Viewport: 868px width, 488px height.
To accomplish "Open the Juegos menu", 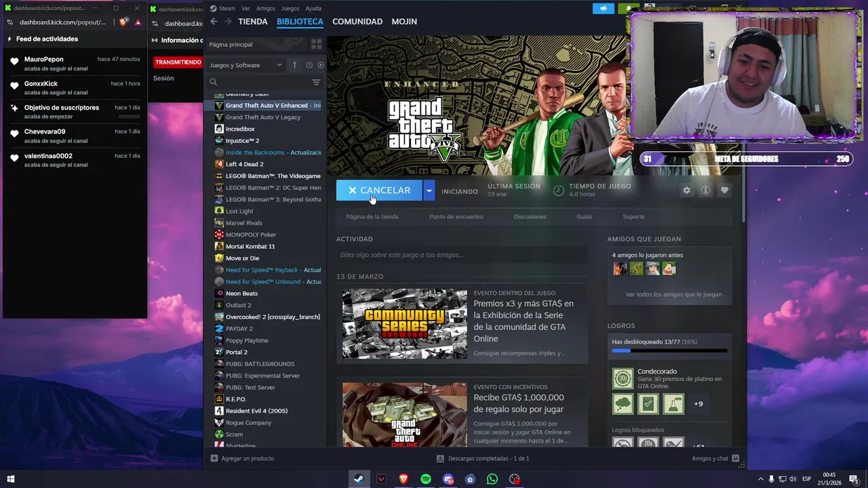I will click(x=290, y=8).
